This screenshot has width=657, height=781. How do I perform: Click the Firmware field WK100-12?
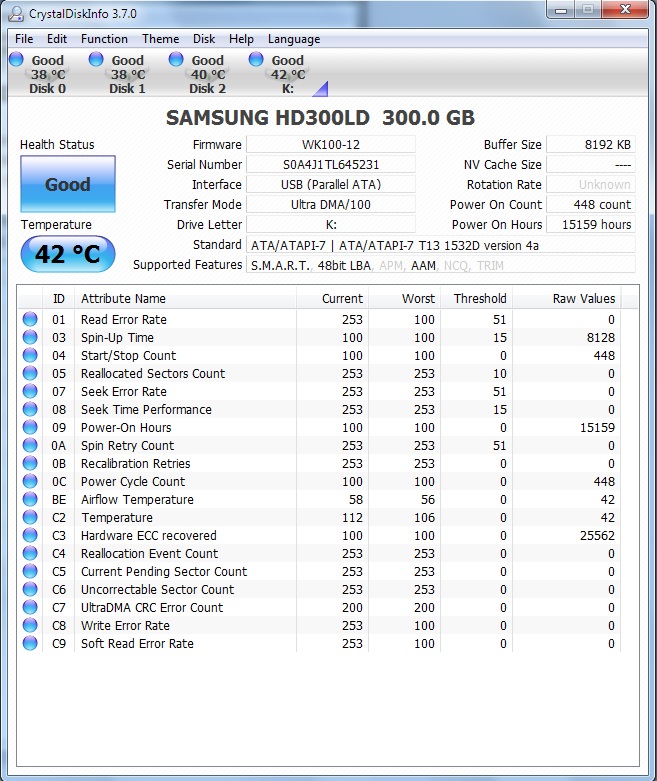tap(331, 144)
